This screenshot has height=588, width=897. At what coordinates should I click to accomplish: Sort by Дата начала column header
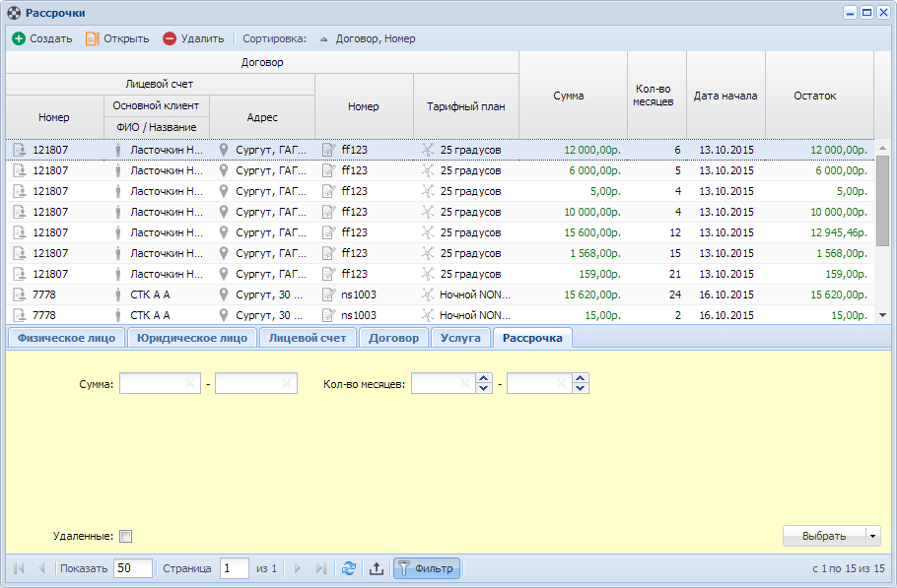point(725,96)
